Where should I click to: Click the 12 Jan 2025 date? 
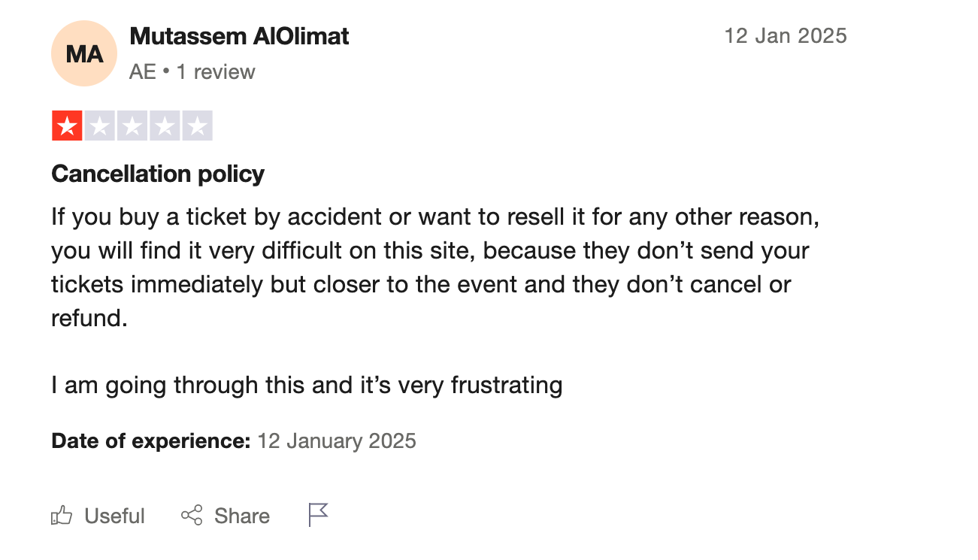pos(786,35)
